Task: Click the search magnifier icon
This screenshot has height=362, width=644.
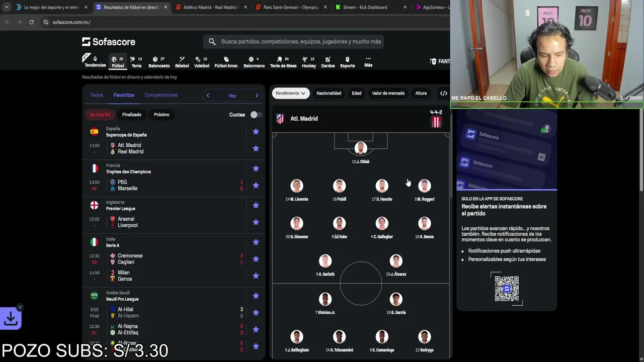Action: pos(212,42)
